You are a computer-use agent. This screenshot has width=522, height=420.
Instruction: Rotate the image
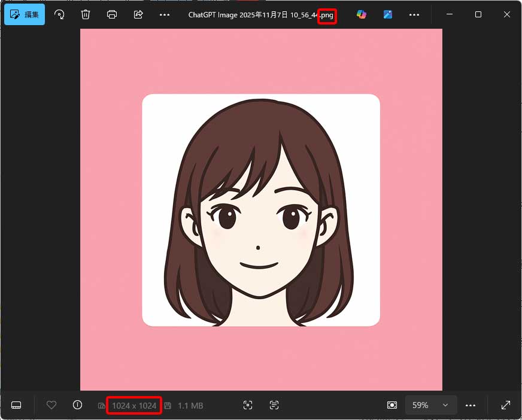click(59, 14)
